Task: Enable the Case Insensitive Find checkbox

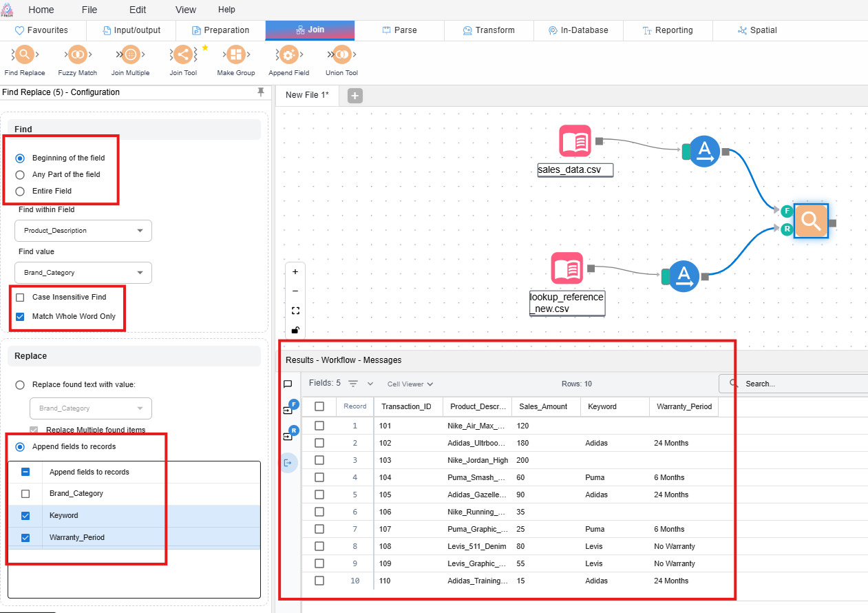Action: (20, 298)
